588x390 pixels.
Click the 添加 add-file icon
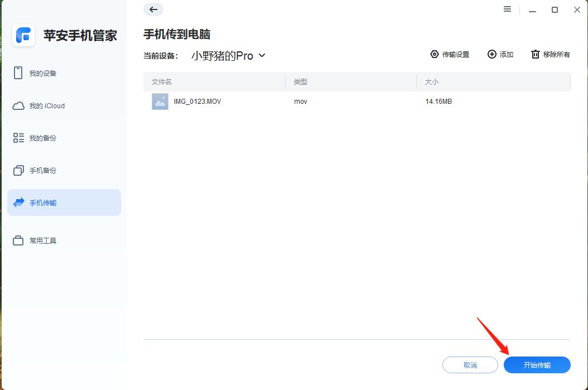[x=491, y=54]
